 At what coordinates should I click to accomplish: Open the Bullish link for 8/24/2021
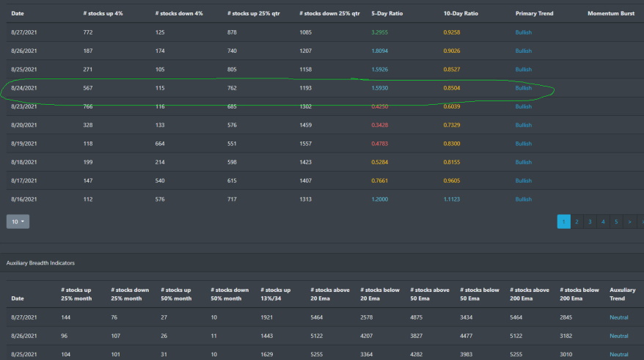[524, 88]
